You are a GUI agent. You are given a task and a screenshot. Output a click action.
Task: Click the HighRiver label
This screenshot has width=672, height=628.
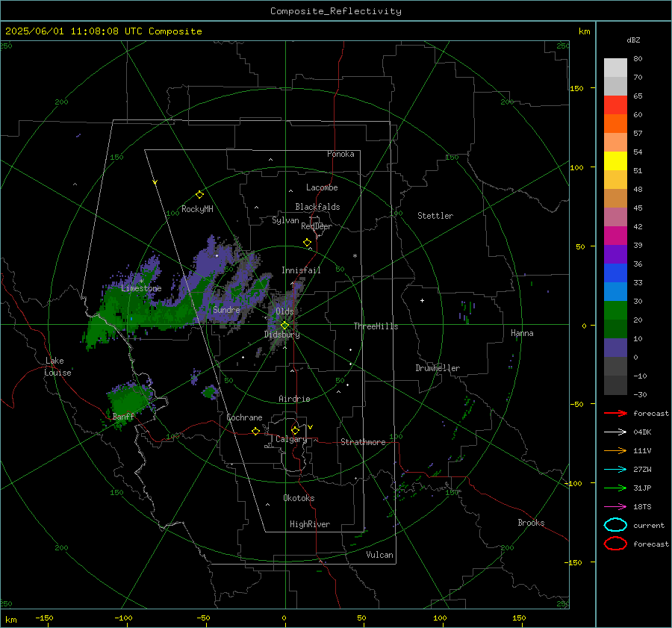click(310, 524)
